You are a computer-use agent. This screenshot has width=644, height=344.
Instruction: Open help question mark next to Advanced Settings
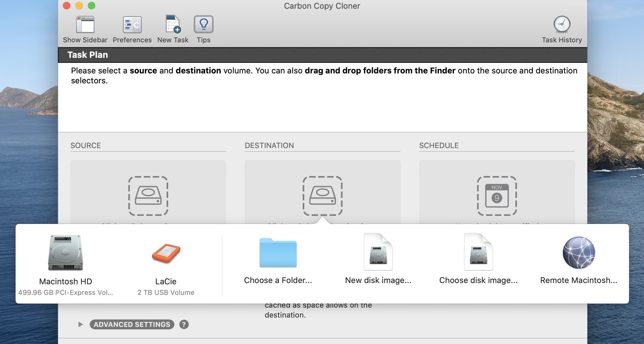[x=184, y=324]
